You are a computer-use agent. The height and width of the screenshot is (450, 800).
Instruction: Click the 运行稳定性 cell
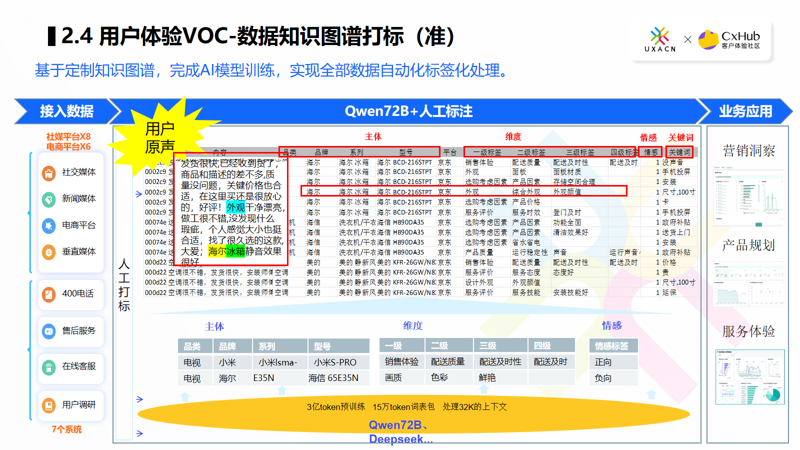click(530, 252)
